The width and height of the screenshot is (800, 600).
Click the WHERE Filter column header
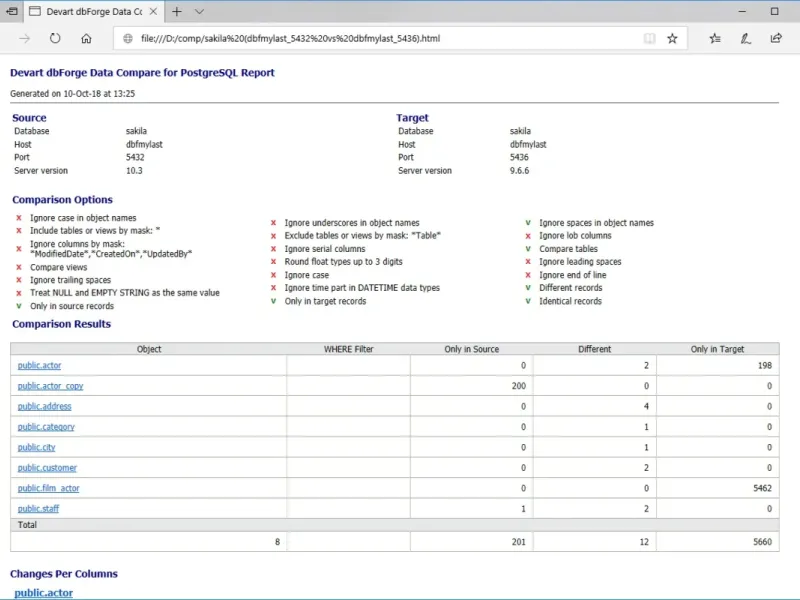point(348,349)
